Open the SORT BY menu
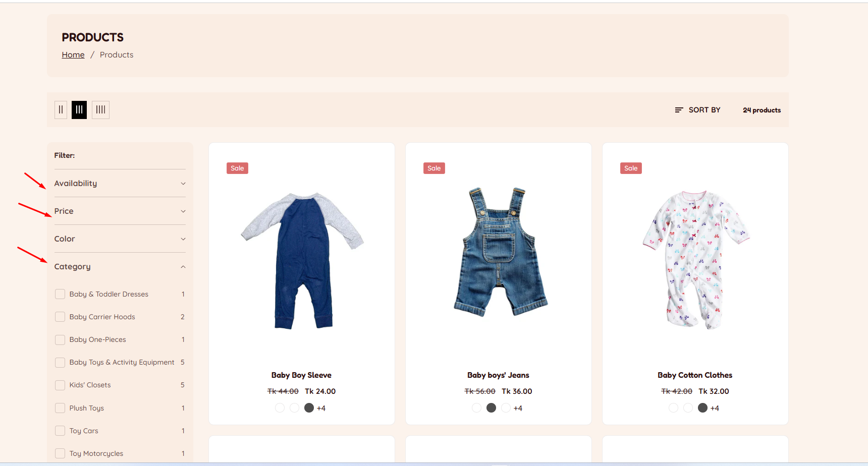This screenshot has width=868, height=466. click(698, 110)
